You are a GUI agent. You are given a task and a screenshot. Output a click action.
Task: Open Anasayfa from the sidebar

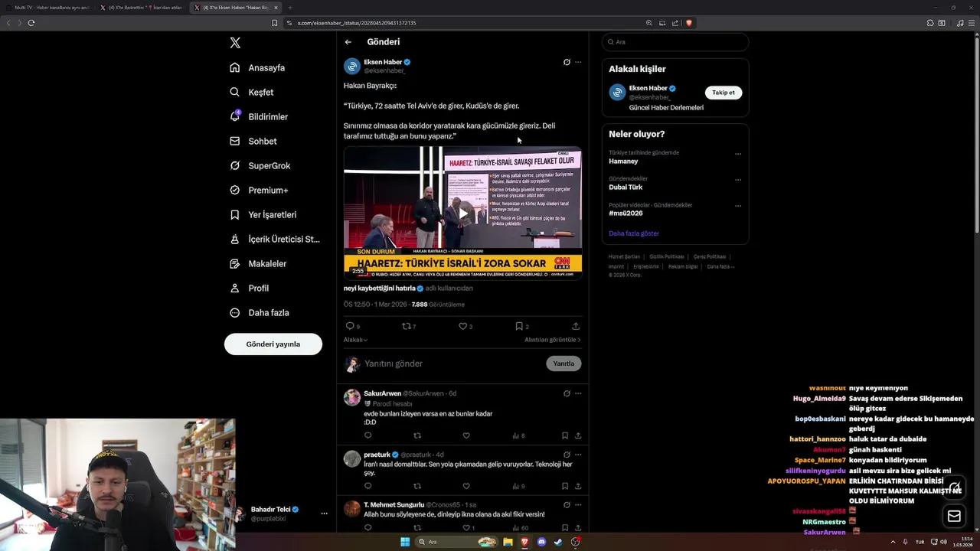[x=257, y=67]
